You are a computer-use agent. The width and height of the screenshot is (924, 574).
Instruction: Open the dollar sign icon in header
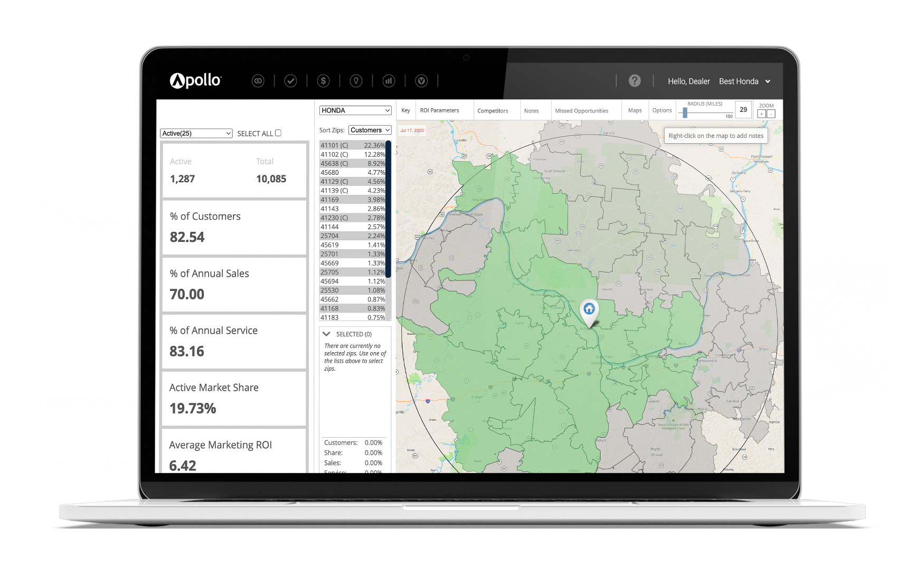tap(323, 81)
